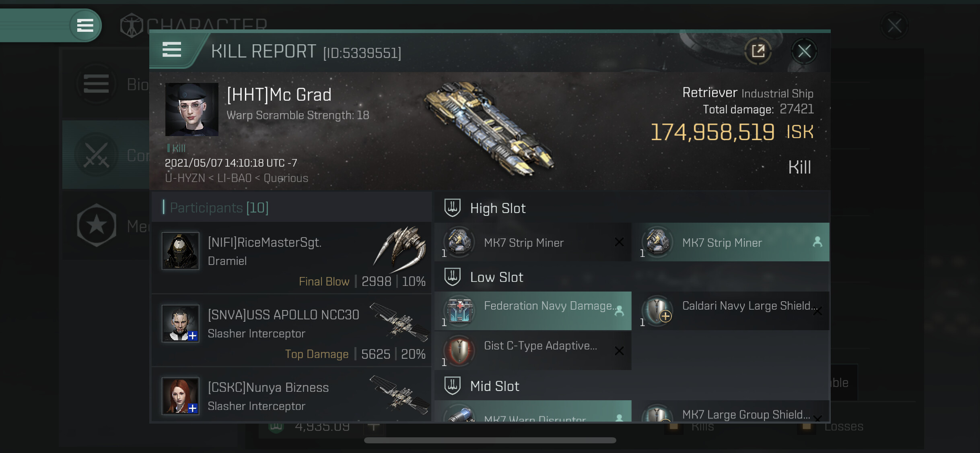Select Gist C-Type Adaptive module
This screenshot has height=453, width=980.
tap(533, 350)
